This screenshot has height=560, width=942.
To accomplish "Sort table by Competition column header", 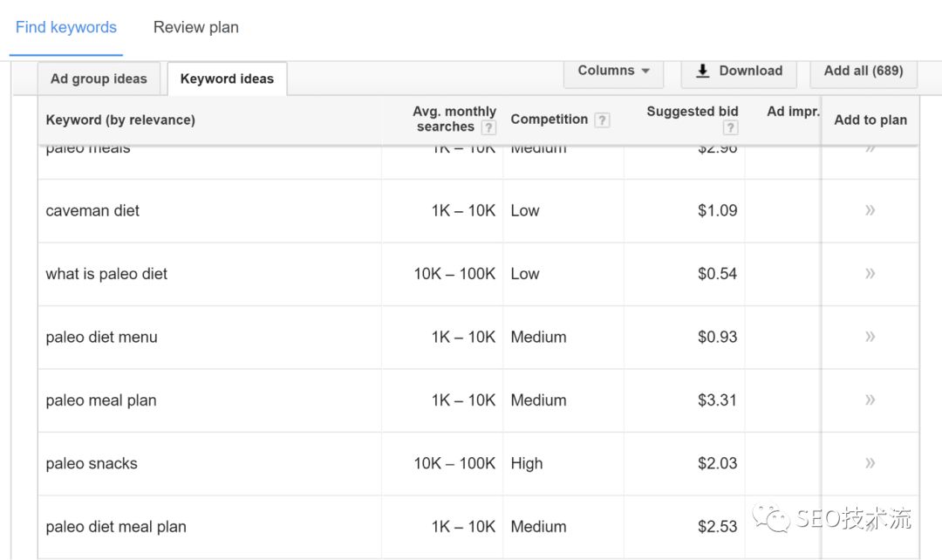I will click(x=549, y=120).
